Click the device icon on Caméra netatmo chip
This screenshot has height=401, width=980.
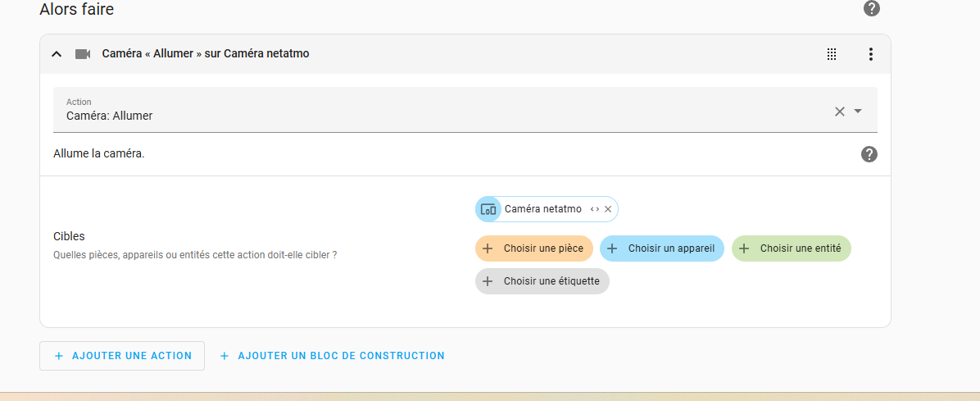point(488,209)
